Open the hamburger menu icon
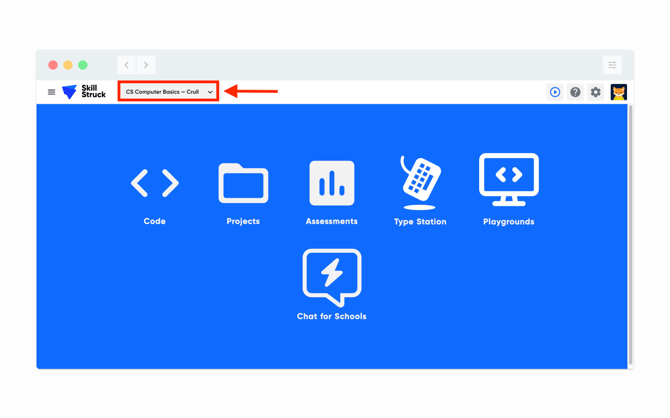This screenshot has width=670, height=418. pyautogui.click(x=51, y=92)
